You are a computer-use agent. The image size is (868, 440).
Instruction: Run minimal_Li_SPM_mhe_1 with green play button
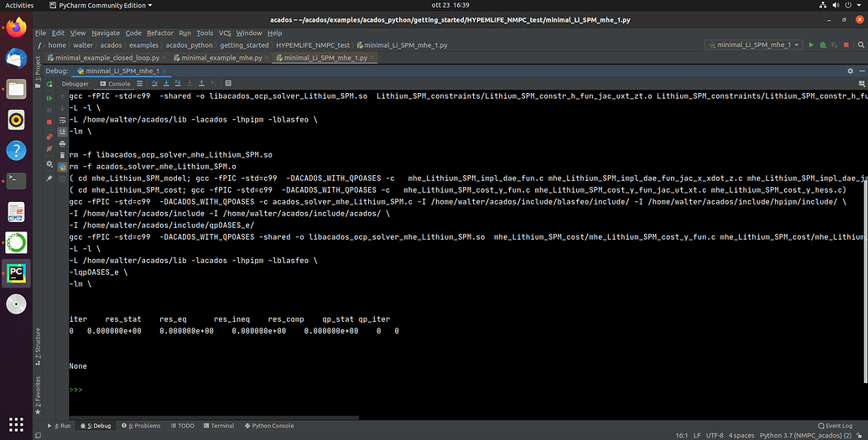tap(811, 44)
